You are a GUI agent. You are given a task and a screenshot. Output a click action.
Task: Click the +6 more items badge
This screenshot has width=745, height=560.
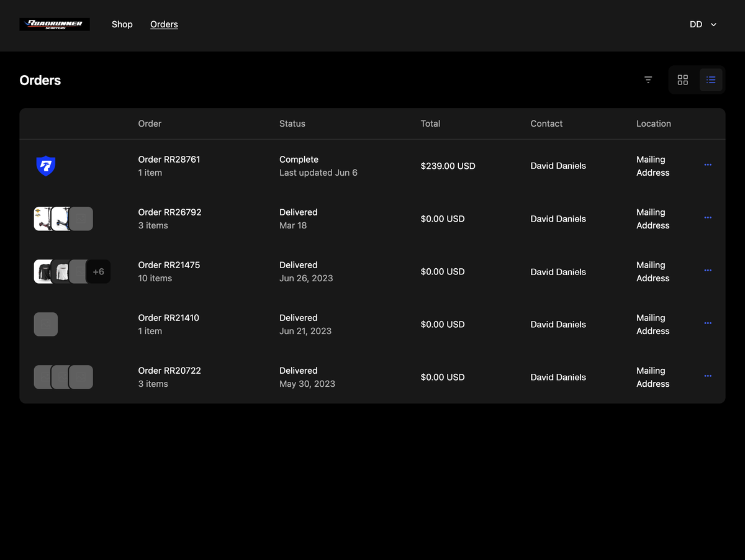coord(98,271)
